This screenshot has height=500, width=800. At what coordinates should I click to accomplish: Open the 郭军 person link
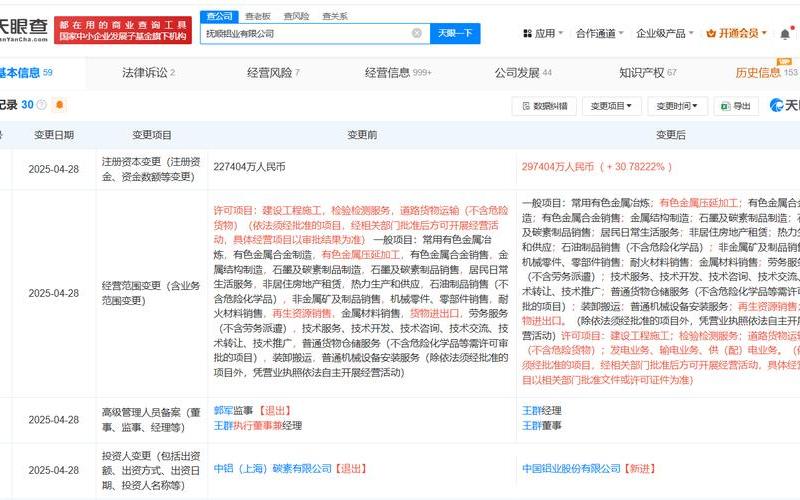pyautogui.click(x=223, y=410)
